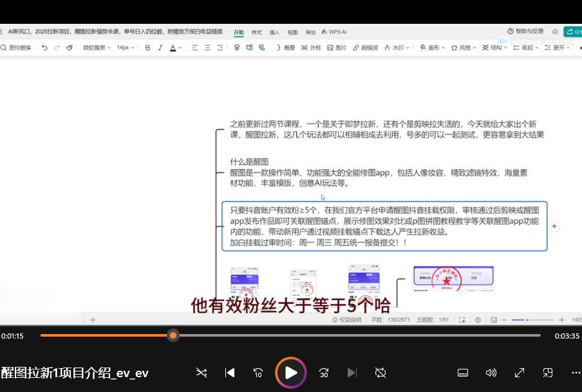This screenshot has width=582, height=392.
Task: Toggle the minimap navigator icon
Action: tap(494, 320)
